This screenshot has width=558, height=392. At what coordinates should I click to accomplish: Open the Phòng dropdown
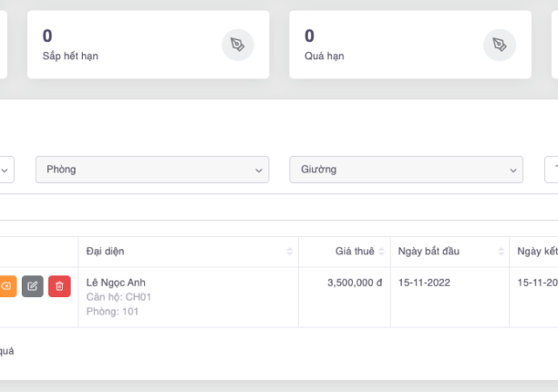(x=152, y=170)
